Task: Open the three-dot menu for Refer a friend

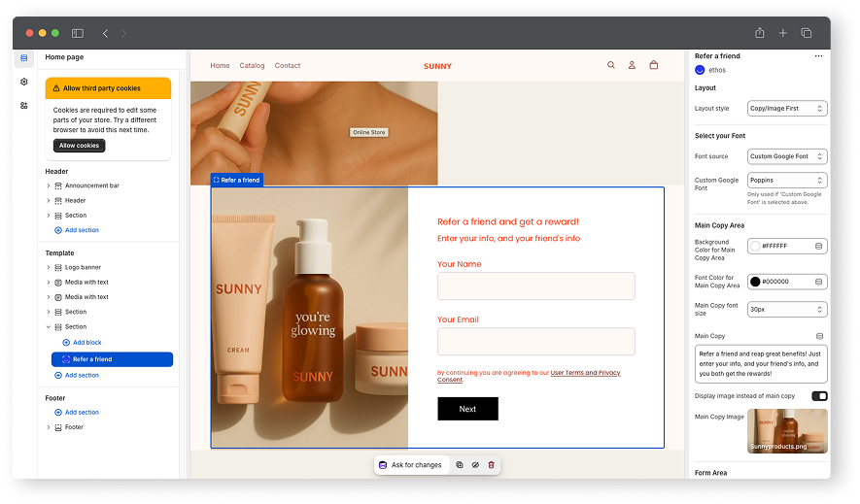Action: pos(818,56)
